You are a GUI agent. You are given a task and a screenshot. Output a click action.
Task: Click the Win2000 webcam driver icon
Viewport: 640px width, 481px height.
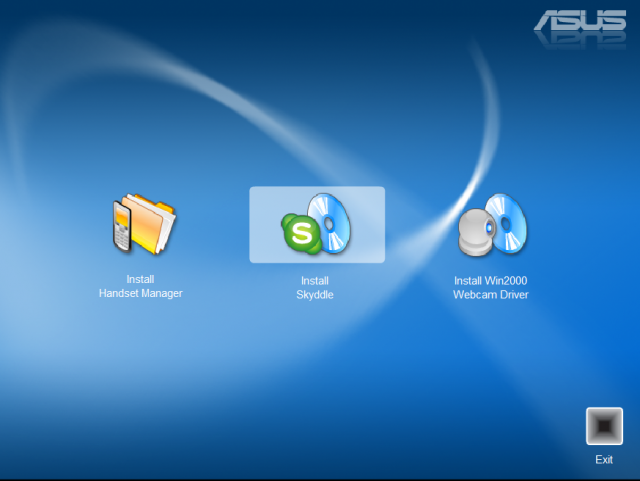point(492,225)
